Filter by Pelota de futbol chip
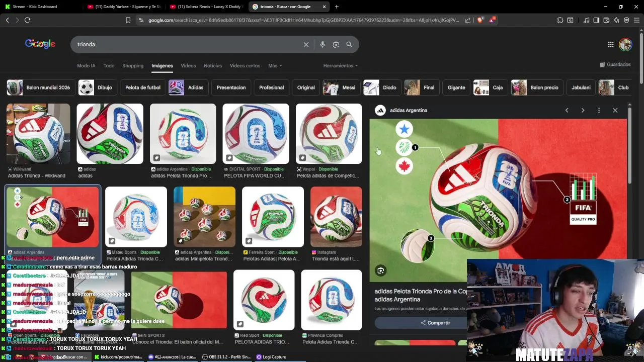 (143, 87)
